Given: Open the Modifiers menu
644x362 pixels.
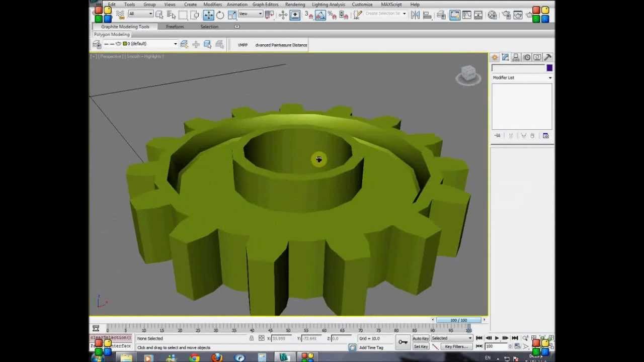Looking at the screenshot, I should click(x=212, y=5).
